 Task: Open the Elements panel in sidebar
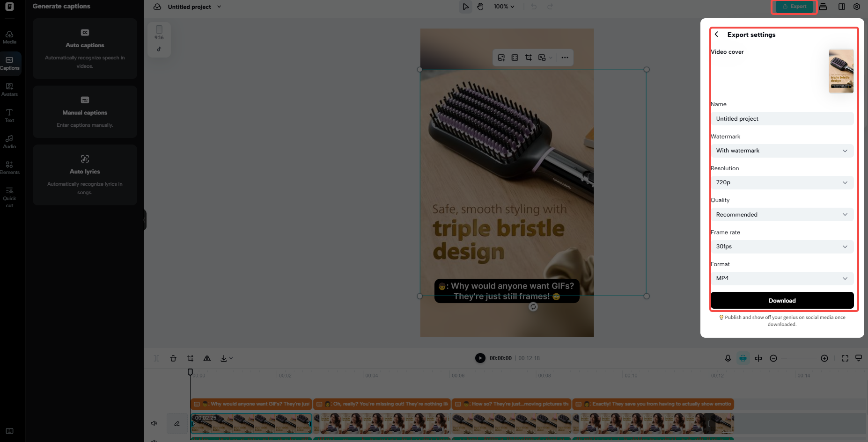point(9,168)
